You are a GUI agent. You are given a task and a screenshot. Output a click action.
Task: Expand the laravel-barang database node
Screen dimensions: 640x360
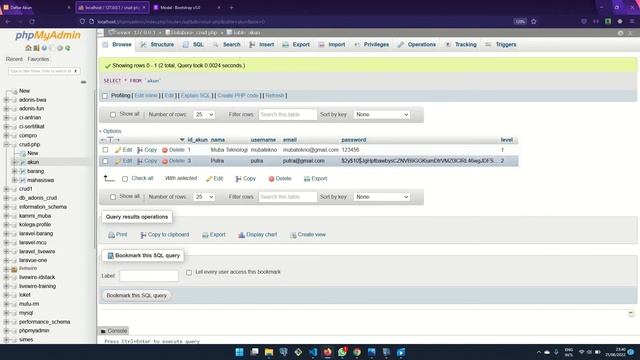pos(6,233)
